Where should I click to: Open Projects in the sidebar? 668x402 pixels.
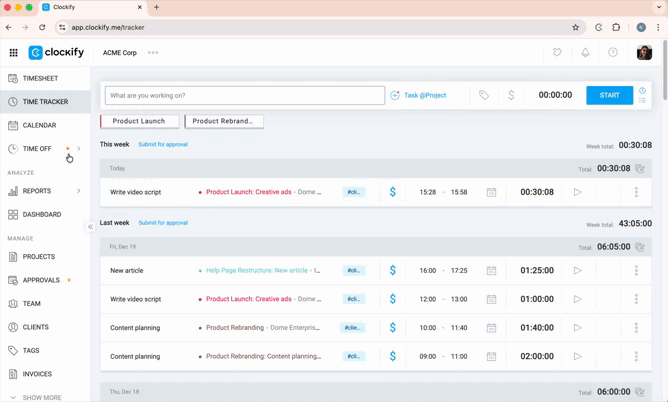(x=39, y=257)
